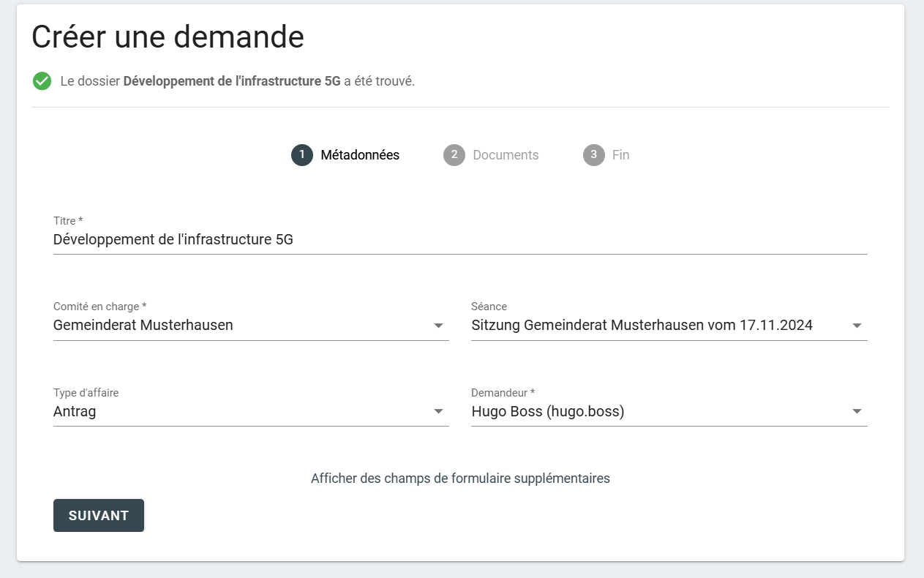Image resolution: width=924 pixels, height=578 pixels.
Task: Click the Hugo Boss requester value
Action: tap(547, 411)
